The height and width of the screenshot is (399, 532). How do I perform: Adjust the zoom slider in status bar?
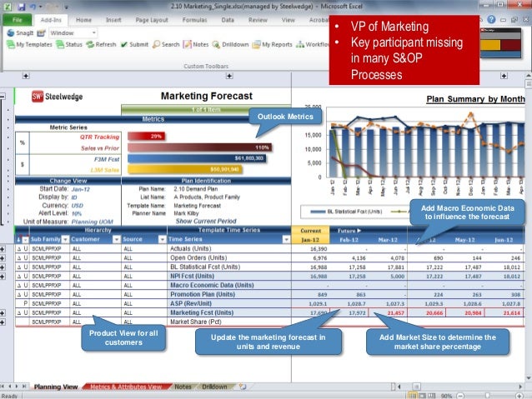coord(488,396)
